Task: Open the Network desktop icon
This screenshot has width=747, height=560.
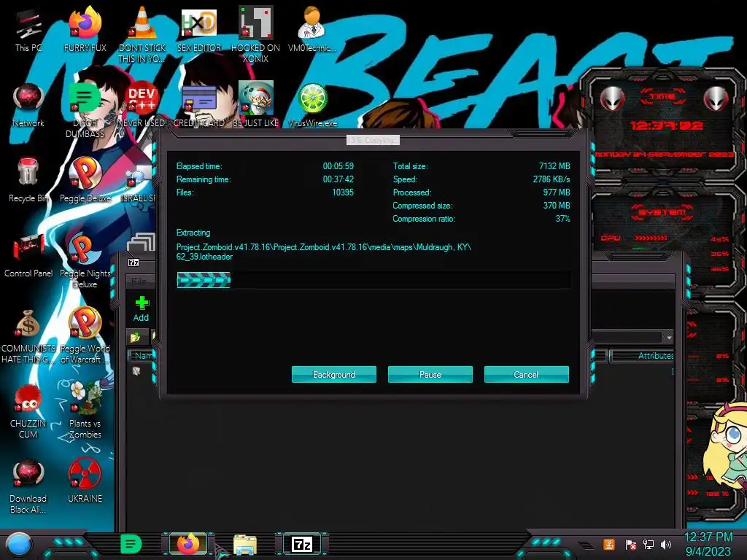Action: (28, 105)
